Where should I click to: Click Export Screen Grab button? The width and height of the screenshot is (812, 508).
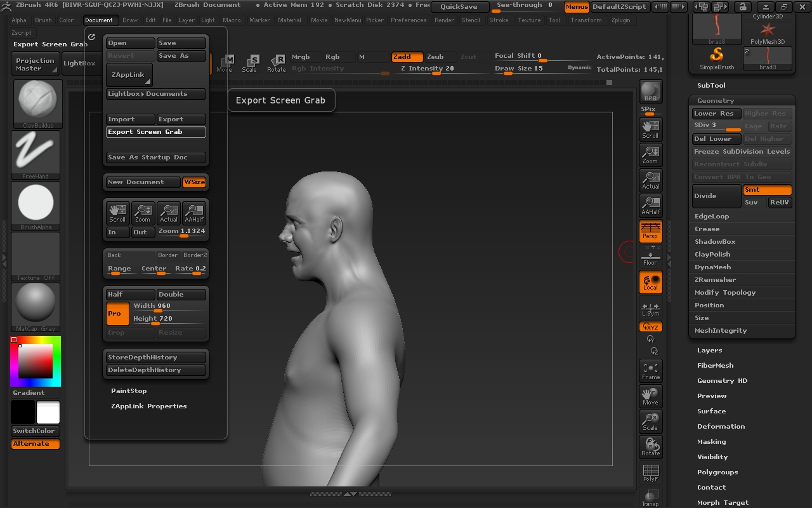(x=156, y=132)
